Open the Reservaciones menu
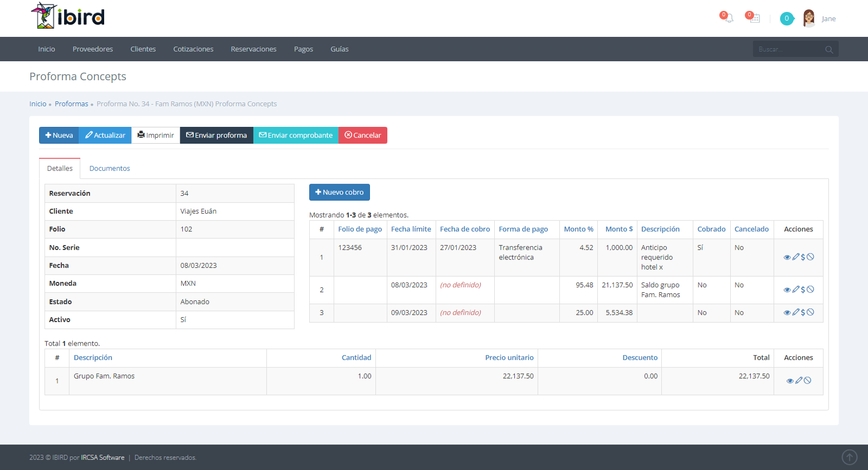The height and width of the screenshot is (470, 868). pyautogui.click(x=253, y=49)
